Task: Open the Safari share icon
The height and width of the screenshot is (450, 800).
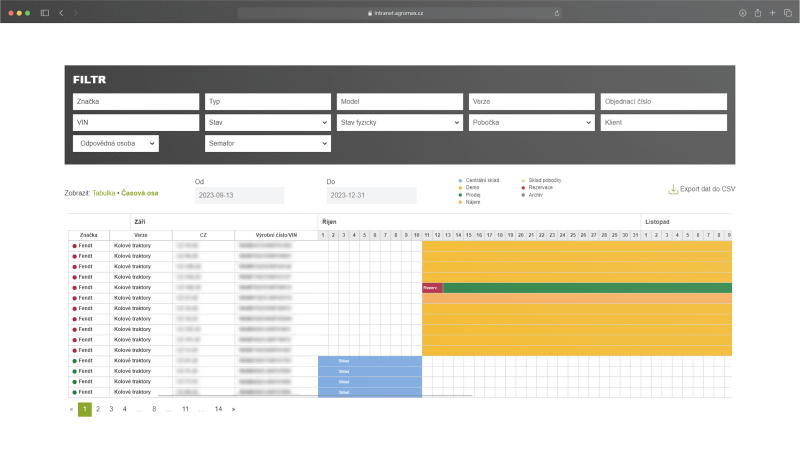Action: pos(758,13)
